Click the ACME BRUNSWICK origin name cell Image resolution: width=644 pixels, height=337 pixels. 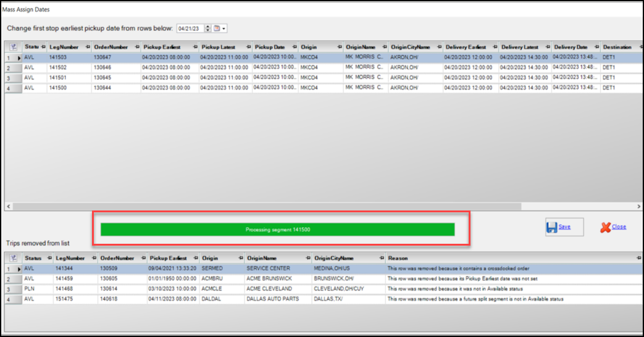coord(278,279)
